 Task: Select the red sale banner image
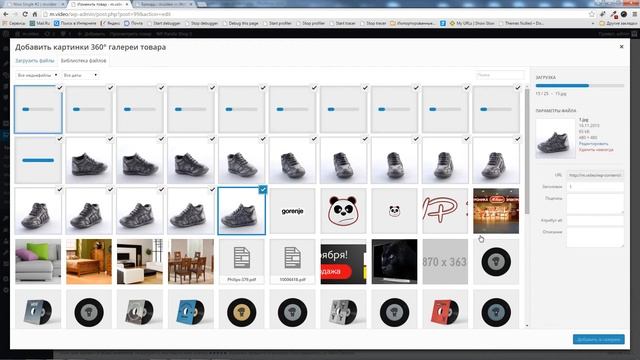click(343, 262)
